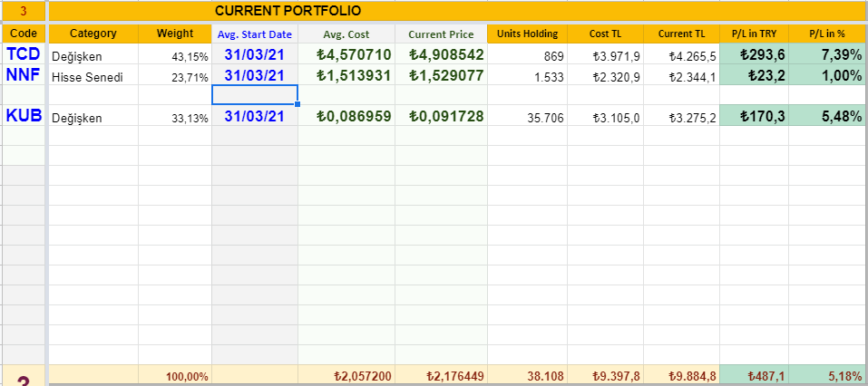Select cost ₺2.320,9 cell
Image resolution: width=868 pixels, height=386 pixels.
(605, 74)
